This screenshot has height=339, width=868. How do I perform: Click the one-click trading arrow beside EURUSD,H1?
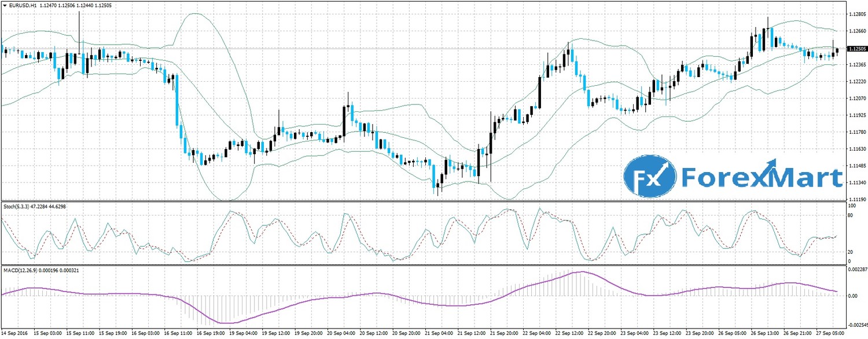pos(5,5)
